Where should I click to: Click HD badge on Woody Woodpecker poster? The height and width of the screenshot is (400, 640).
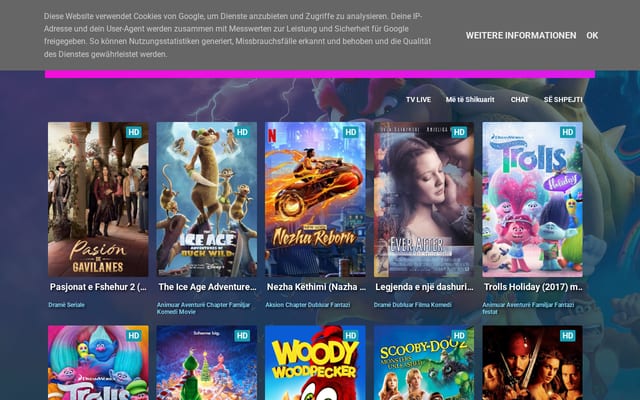351,336
